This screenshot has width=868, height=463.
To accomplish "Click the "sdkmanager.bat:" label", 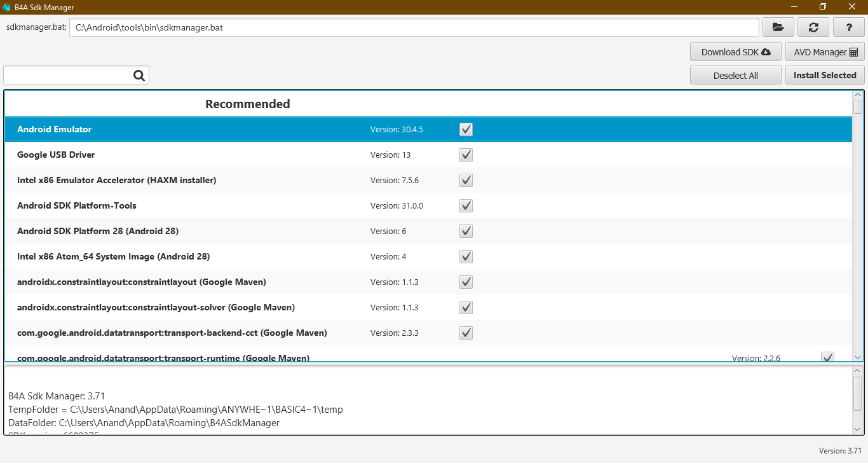I will click(x=36, y=27).
